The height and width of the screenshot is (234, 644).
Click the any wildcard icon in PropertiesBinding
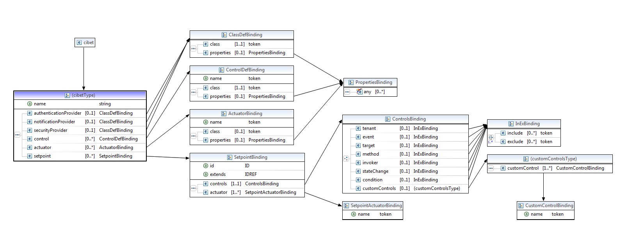point(359,92)
